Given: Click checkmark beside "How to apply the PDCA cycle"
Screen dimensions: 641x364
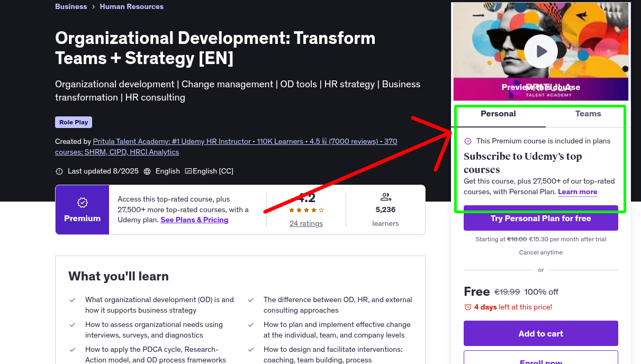Looking at the screenshot, I should [x=73, y=350].
